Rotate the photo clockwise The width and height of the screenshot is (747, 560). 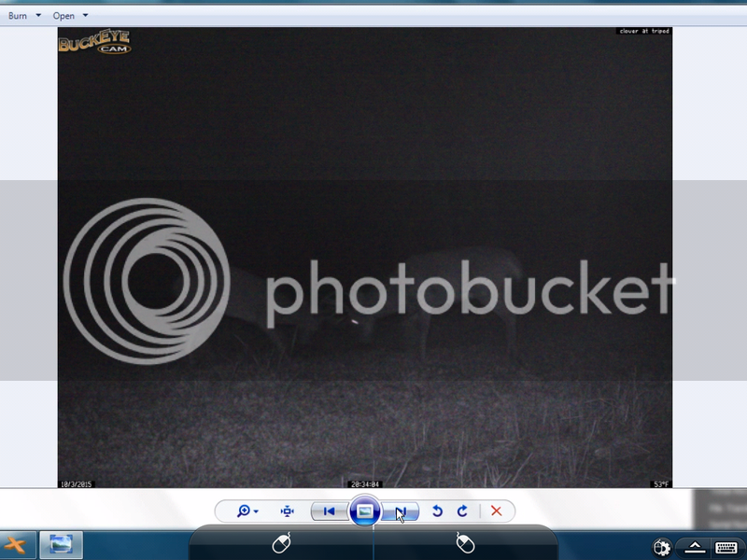tap(462, 511)
